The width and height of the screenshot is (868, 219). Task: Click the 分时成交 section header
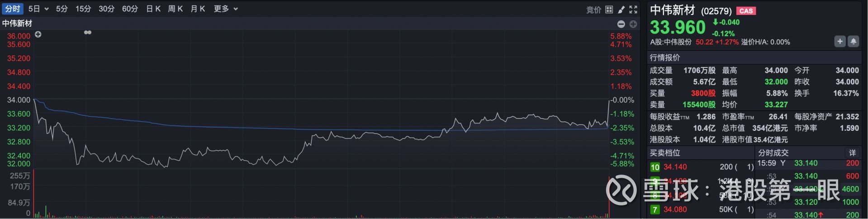click(x=773, y=152)
